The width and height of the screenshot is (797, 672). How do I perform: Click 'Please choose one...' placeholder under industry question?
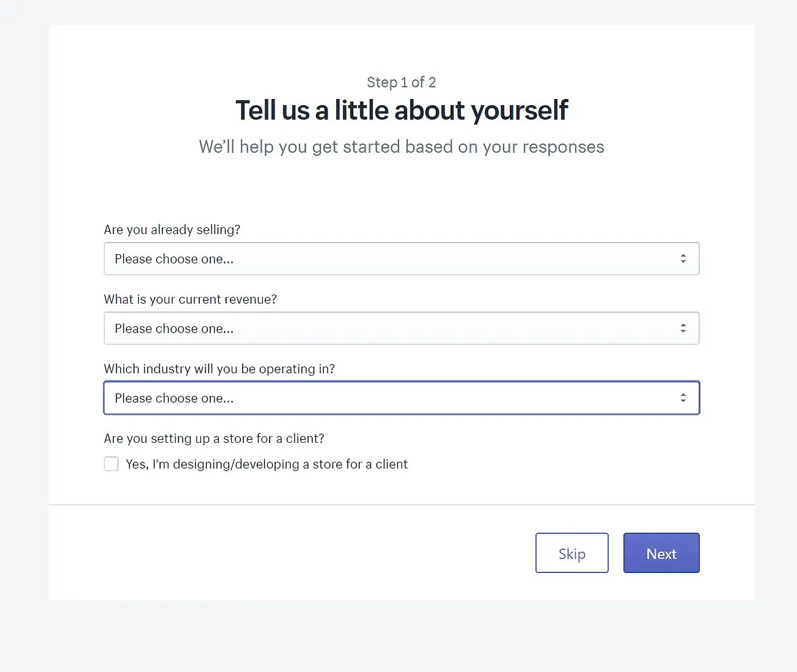(x=174, y=399)
